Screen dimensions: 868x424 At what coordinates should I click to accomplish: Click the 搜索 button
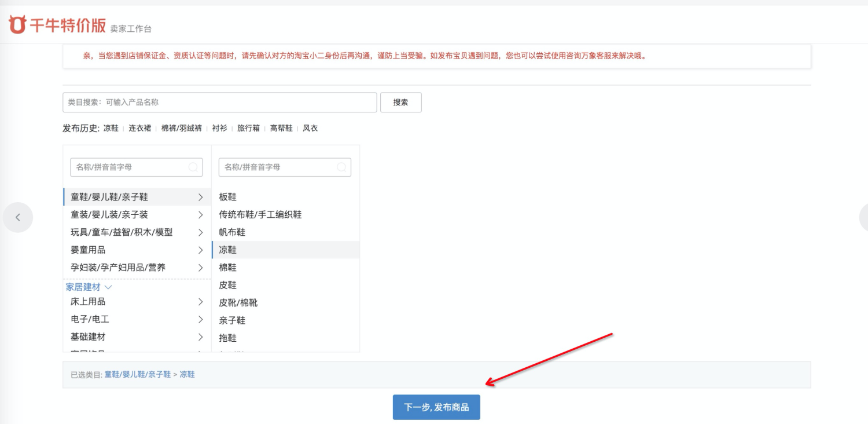pyautogui.click(x=401, y=102)
